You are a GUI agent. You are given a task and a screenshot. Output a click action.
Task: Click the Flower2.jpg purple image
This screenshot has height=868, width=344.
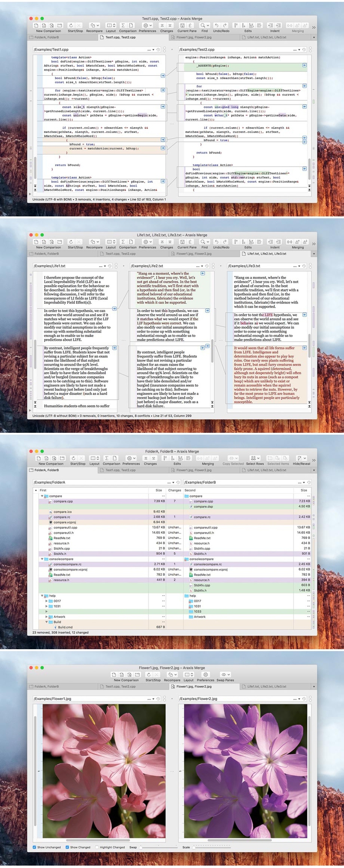click(x=245, y=771)
